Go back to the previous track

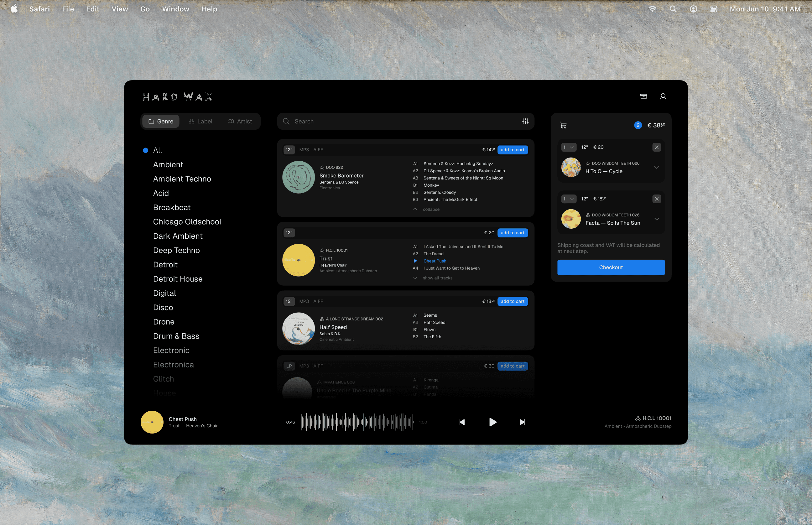point(462,422)
